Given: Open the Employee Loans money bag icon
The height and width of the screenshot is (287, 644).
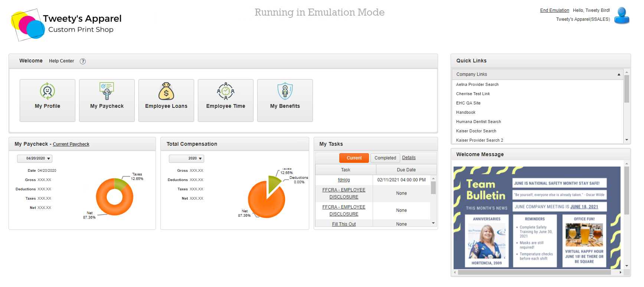Looking at the screenshot, I should tap(166, 91).
